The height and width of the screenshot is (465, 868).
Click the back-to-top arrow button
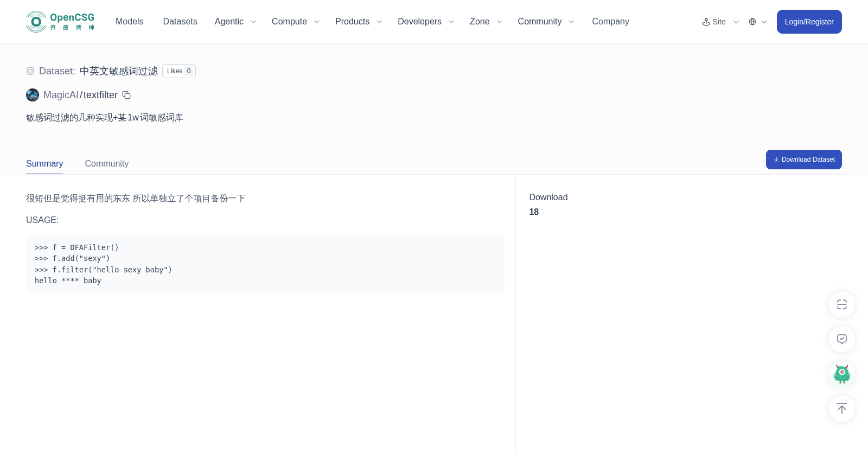point(842,409)
